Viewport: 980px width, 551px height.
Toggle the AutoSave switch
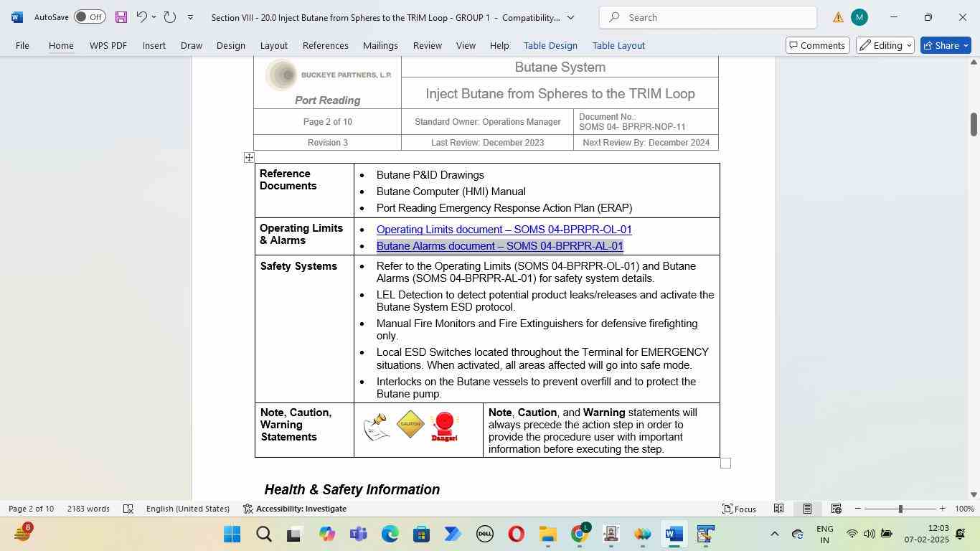click(x=90, y=17)
